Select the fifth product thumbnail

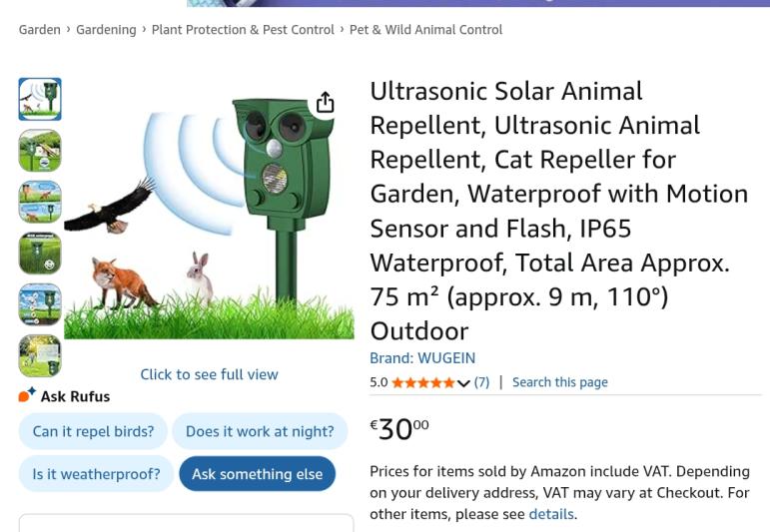pyautogui.click(x=40, y=304)
